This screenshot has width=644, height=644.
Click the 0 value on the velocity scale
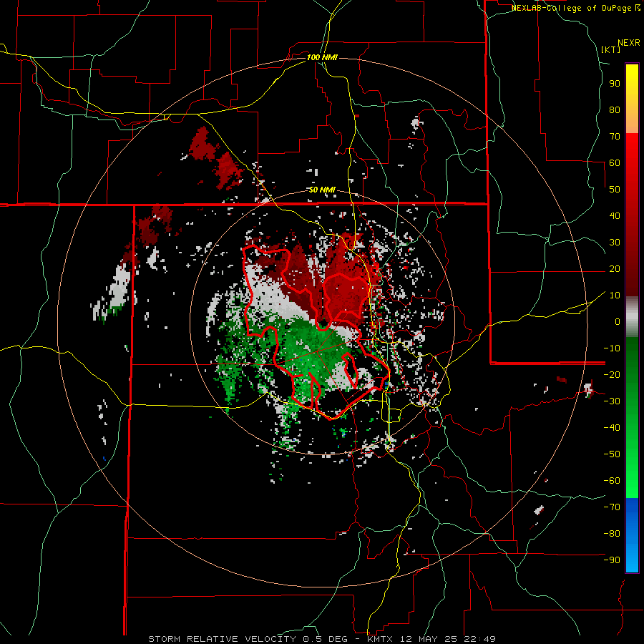(618, 321)
